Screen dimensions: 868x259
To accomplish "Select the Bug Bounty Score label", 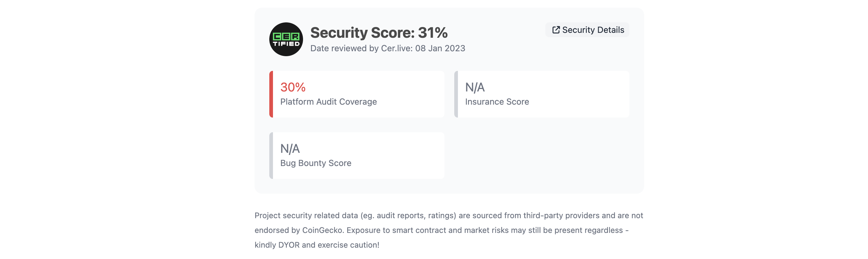I will coord(315,163).
